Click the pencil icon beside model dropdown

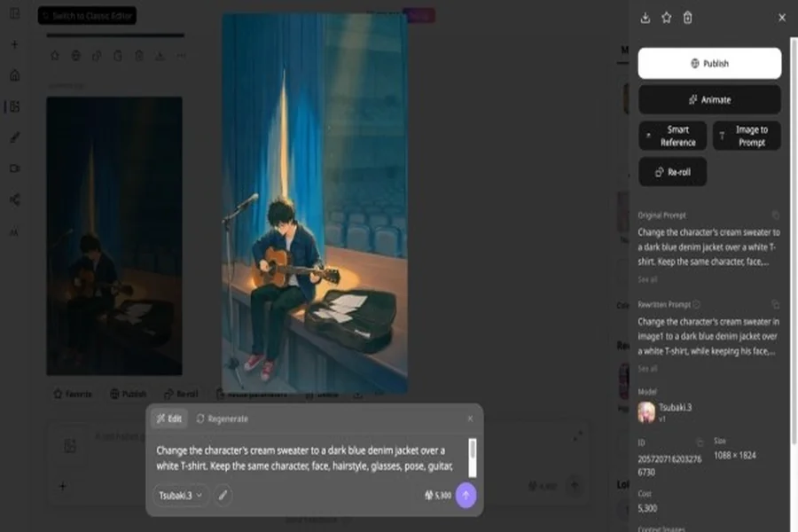pos(223,496)
